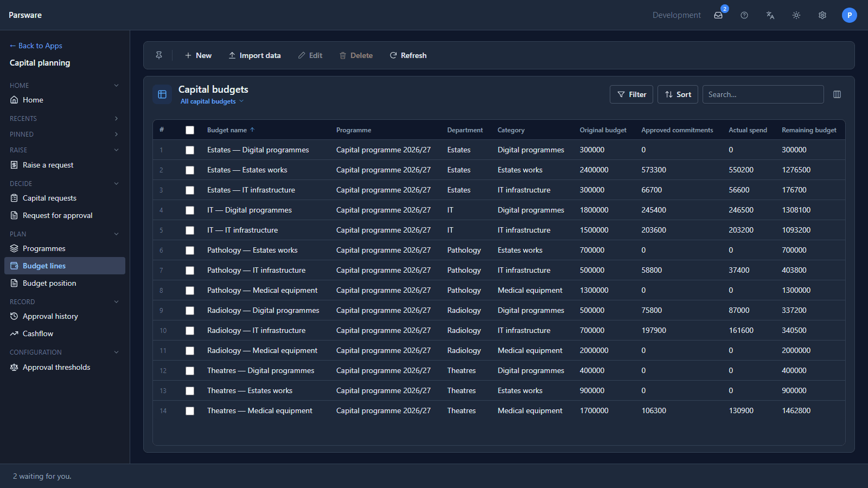Open Budget position in the sidebar
This screenshot has width=868, height=488.
65,283
